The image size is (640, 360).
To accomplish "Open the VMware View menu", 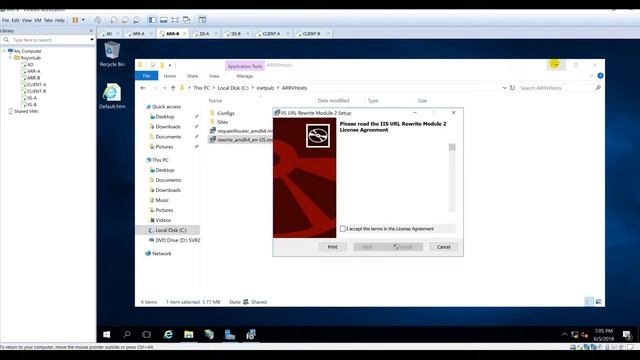I will click(x=27, y=20).
